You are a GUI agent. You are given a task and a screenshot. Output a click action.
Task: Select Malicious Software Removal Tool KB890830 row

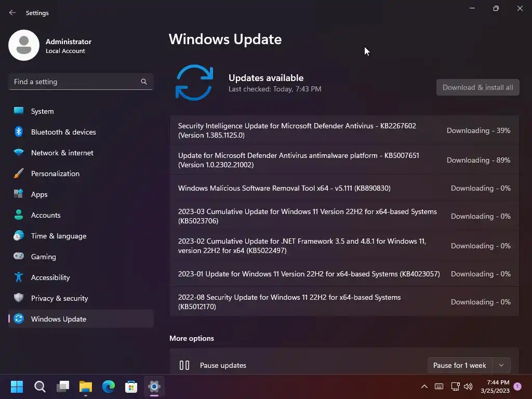click(x=344, y=188)
